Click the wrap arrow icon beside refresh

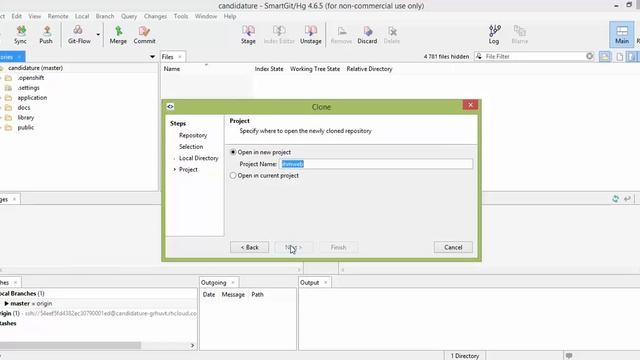point(627,199)
